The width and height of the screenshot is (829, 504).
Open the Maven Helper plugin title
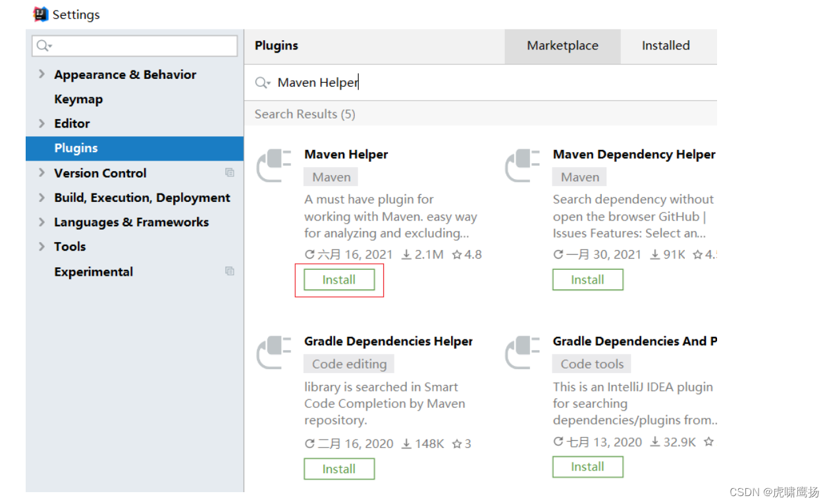(346, 155)
